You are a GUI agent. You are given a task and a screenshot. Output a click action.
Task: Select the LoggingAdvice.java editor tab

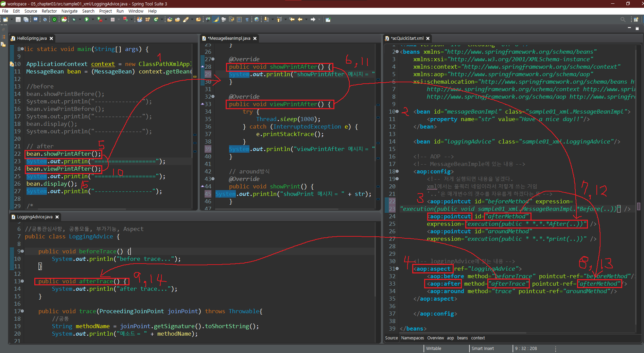[35, 217]
